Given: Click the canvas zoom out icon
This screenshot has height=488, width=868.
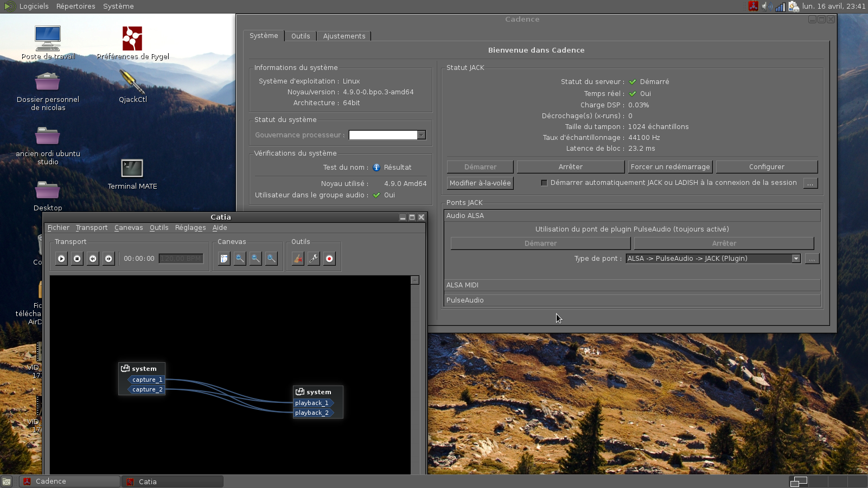Looking at the screenshot, I should point(256,259).
